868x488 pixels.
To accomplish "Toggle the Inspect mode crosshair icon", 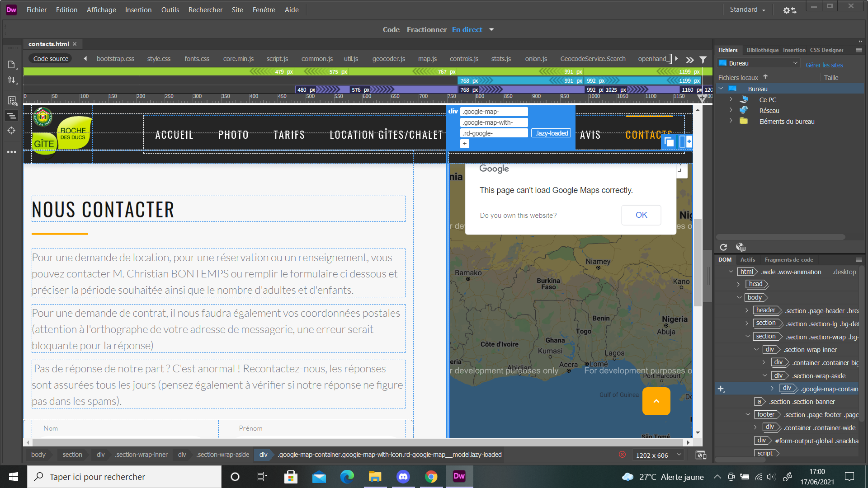I will (x=12, y=131).
